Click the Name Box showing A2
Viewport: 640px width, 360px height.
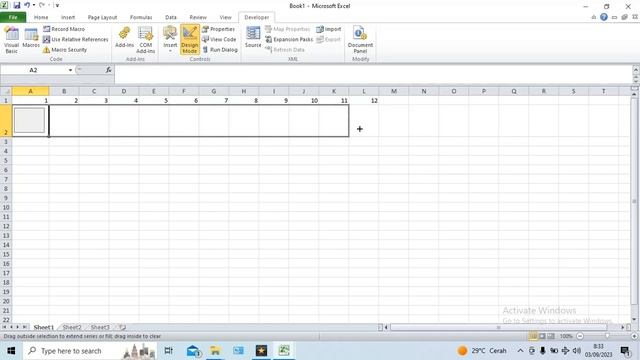pyautogui.click(x=33, y=70)
